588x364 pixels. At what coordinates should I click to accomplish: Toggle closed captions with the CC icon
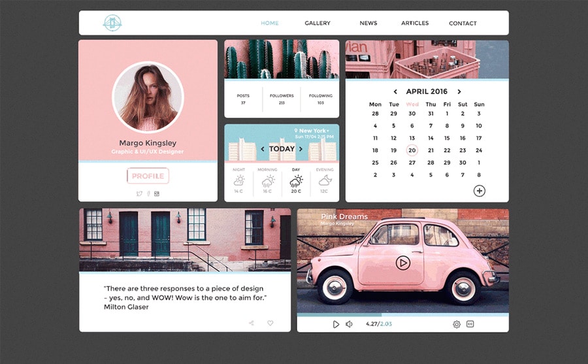[x=470, y=324]
